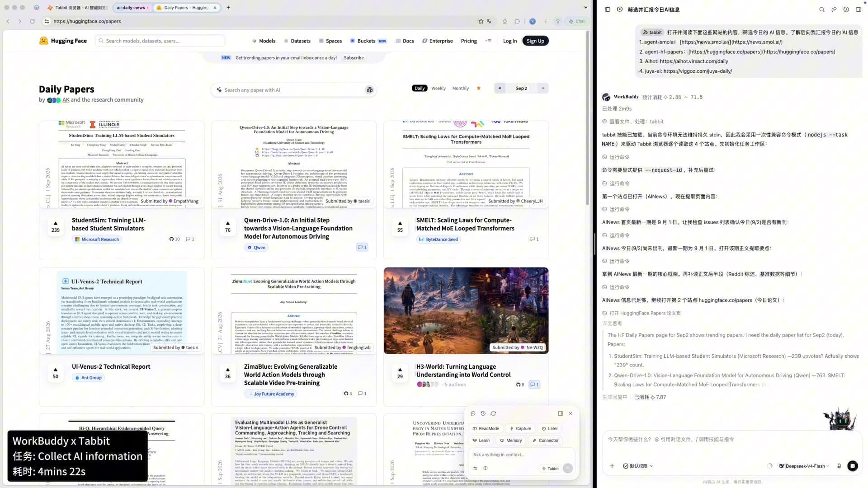Screen dimensions: 868x488
Task: Activate WorkBuddy microphone voice input
Action: (839, 466)
